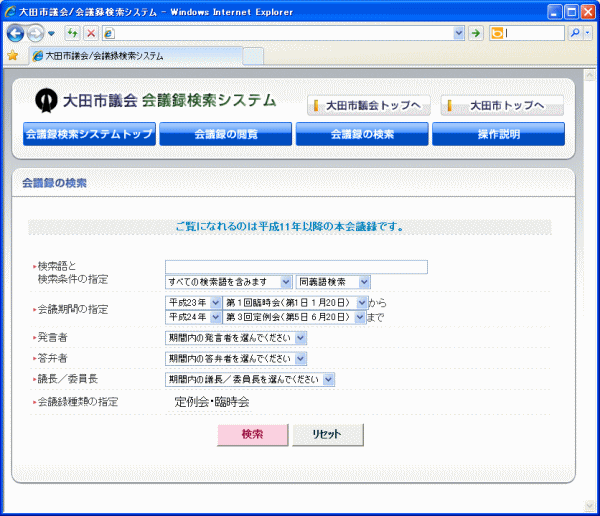
Task: Click the Stop loading red X icon
Action: 91,33
